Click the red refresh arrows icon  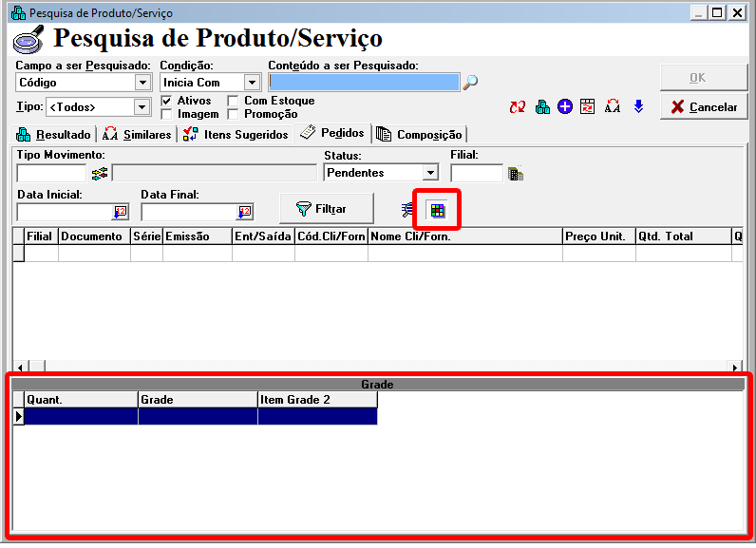(517, 107)
